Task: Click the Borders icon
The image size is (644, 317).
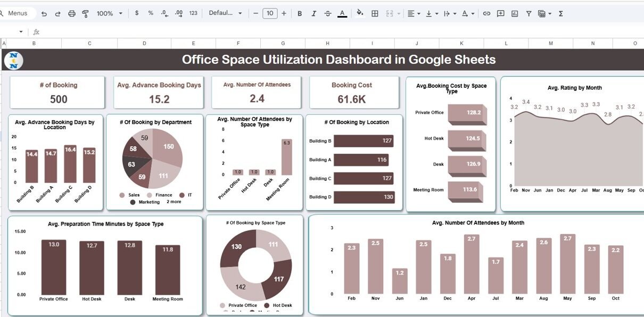Action: click(375, 13)
